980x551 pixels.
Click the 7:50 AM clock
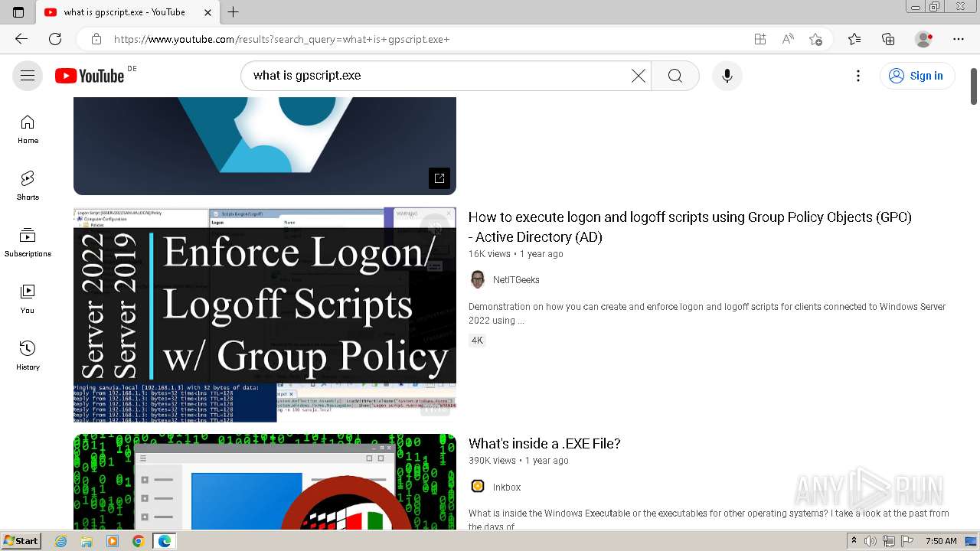click(x=941, y=541)
